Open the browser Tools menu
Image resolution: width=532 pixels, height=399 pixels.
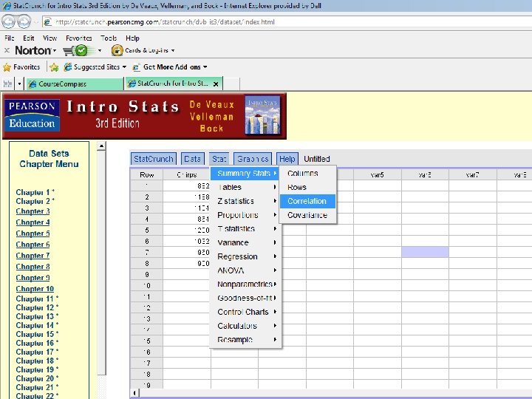pyautogui.click(x=109, y=38)
